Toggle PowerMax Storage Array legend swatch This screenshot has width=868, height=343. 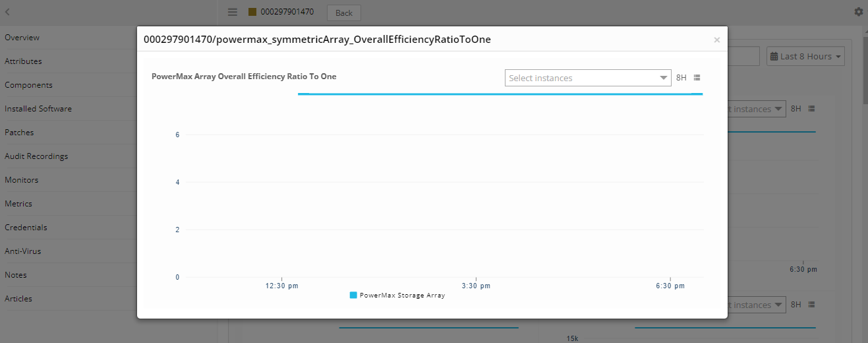353,296
